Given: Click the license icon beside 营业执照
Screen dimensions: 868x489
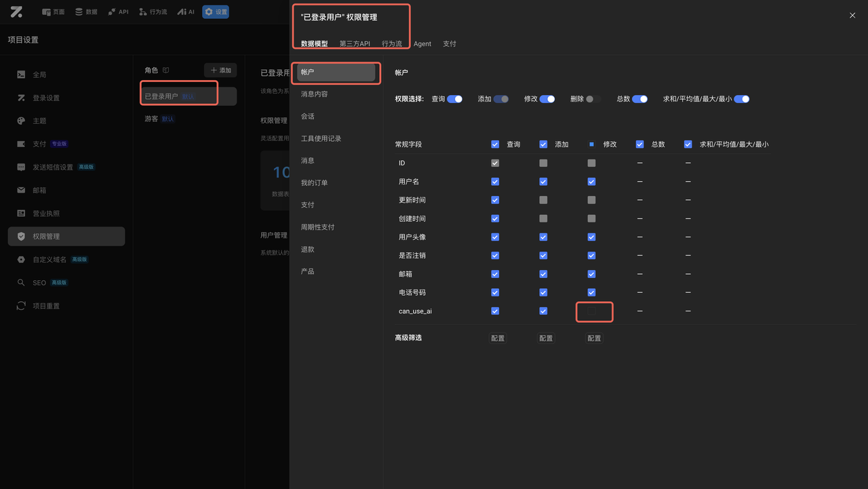Looking at the screenshot, I should (21, 213).
